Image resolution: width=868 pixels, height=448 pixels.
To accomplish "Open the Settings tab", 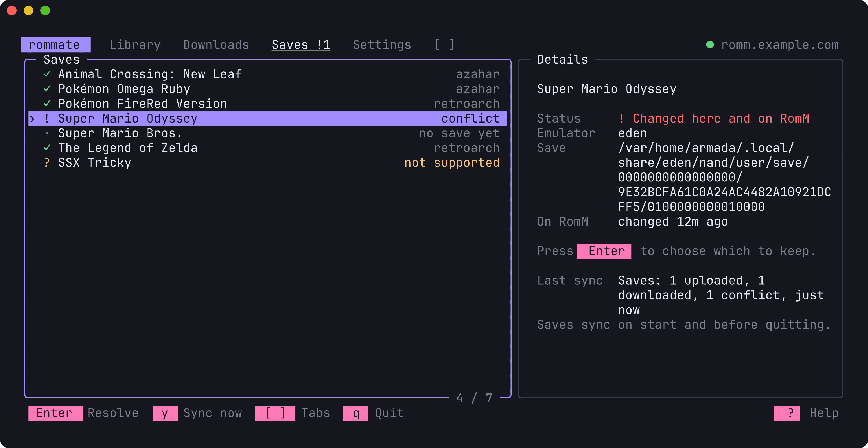I will [x=382, y=45].
